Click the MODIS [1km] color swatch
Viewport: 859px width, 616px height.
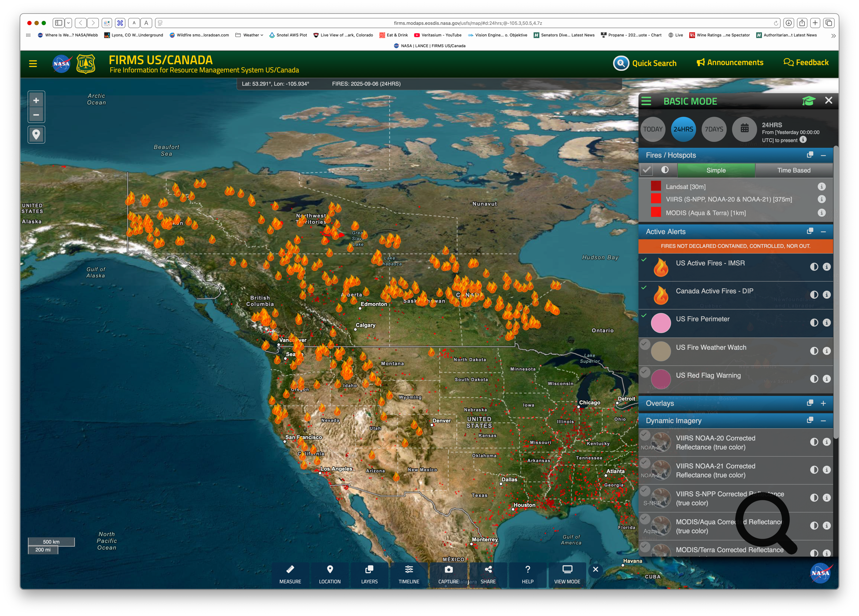(656, 212)
